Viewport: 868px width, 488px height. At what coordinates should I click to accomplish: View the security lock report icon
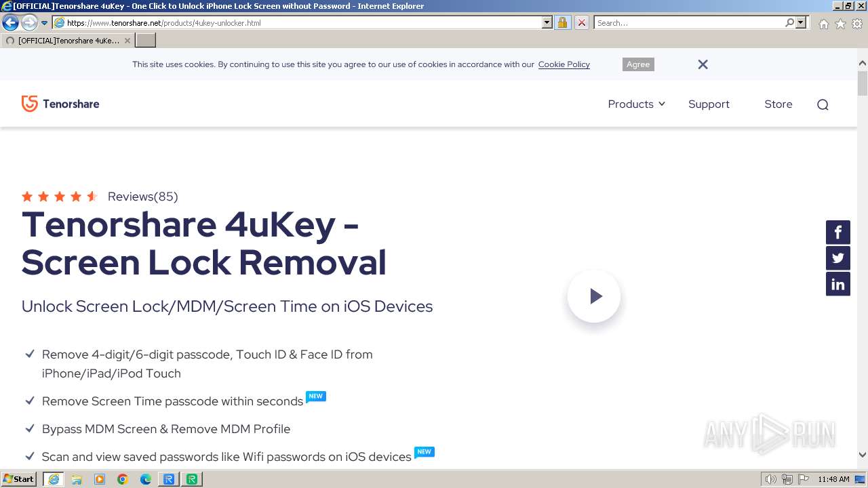pyautogui.click(x=562, y=22)
